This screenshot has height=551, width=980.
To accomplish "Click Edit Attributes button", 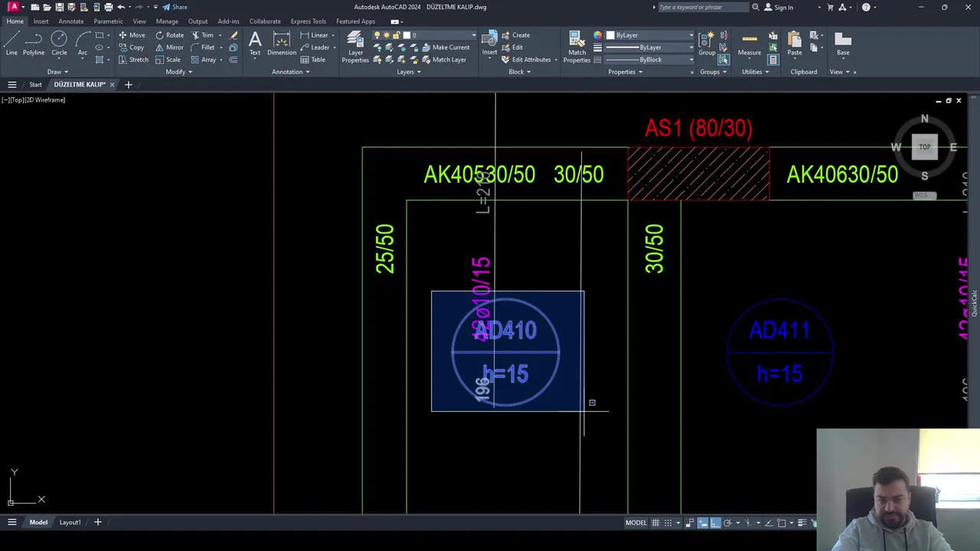I will tap(526, 60).
